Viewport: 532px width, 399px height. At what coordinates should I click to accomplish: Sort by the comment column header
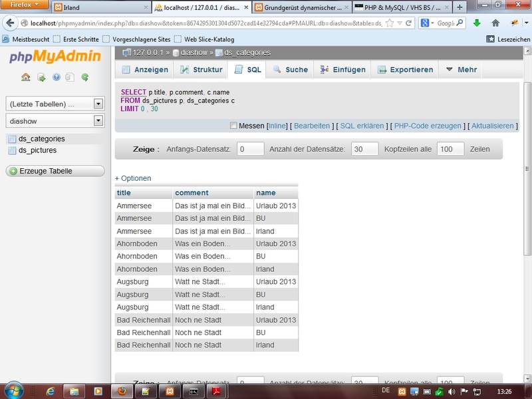(x=192, y=193)
